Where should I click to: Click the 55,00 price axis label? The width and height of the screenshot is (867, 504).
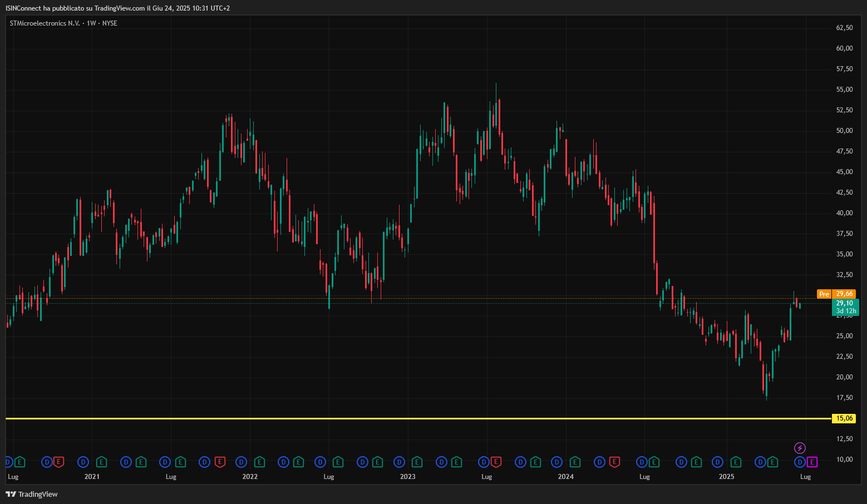click(x=844, y=90)
